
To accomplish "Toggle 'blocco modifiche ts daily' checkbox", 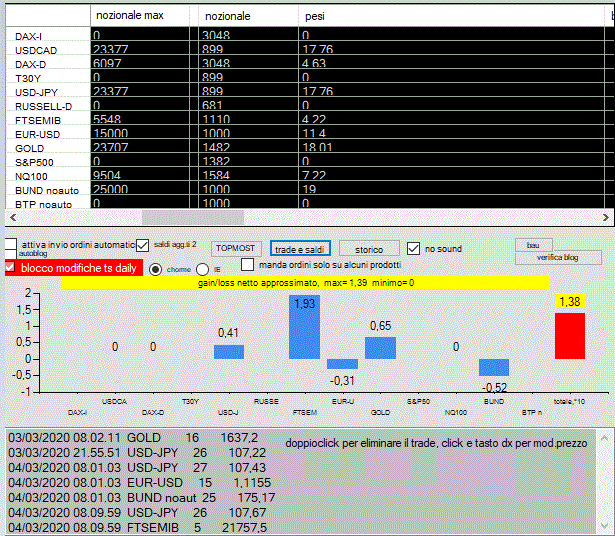I will coord(10,267).
